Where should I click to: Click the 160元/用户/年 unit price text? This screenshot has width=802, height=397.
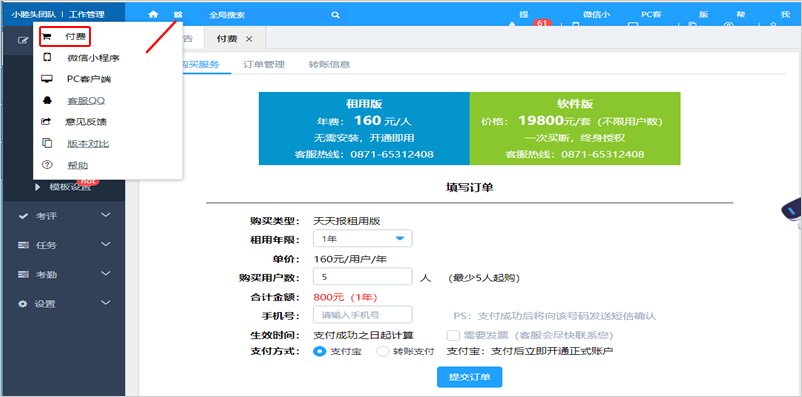350,259
